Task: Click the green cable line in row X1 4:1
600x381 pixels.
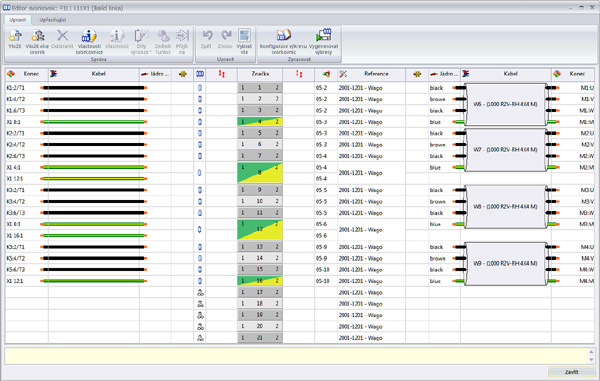Action: (x=94, y=167)
